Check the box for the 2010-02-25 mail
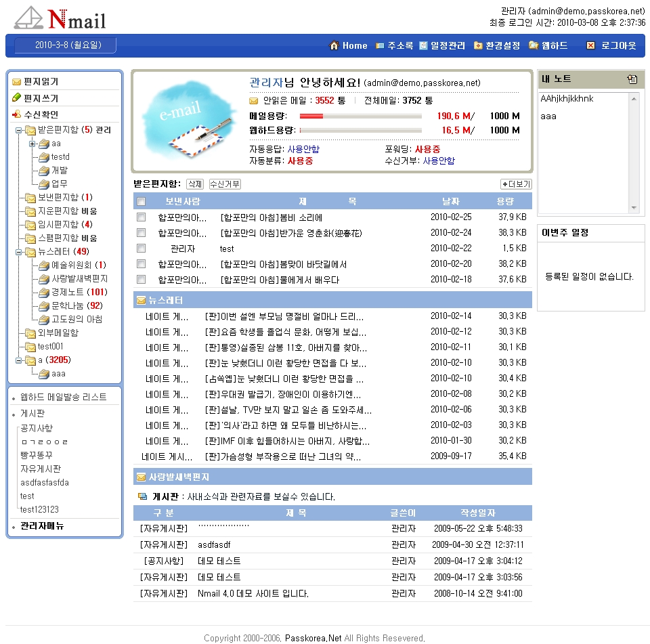Viewport: 650px width, 644px height. coord(141,217)
